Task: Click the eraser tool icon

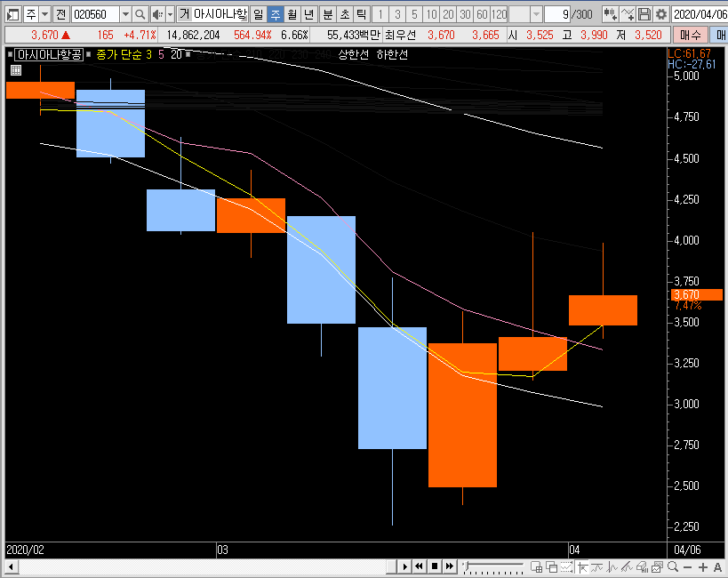Action: [642, 566]
